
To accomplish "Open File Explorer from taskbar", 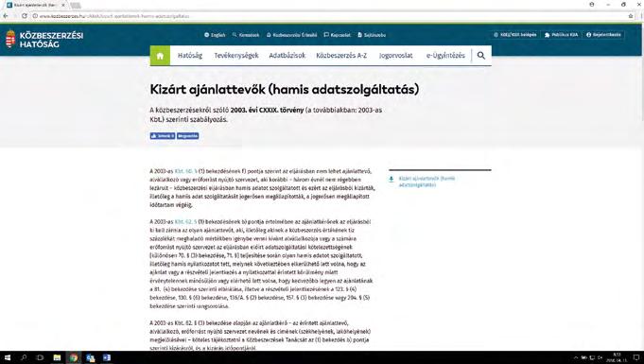I will [x=57, y=357].
